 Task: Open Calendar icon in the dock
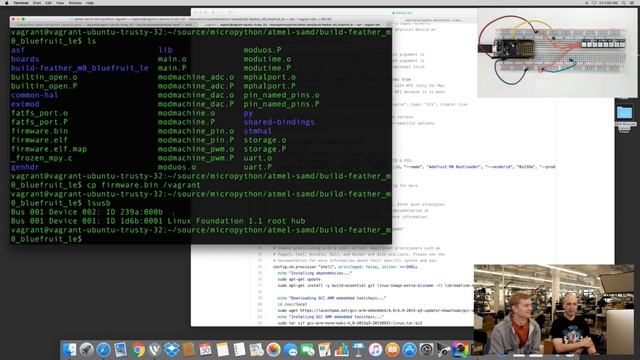click(206, 350)
